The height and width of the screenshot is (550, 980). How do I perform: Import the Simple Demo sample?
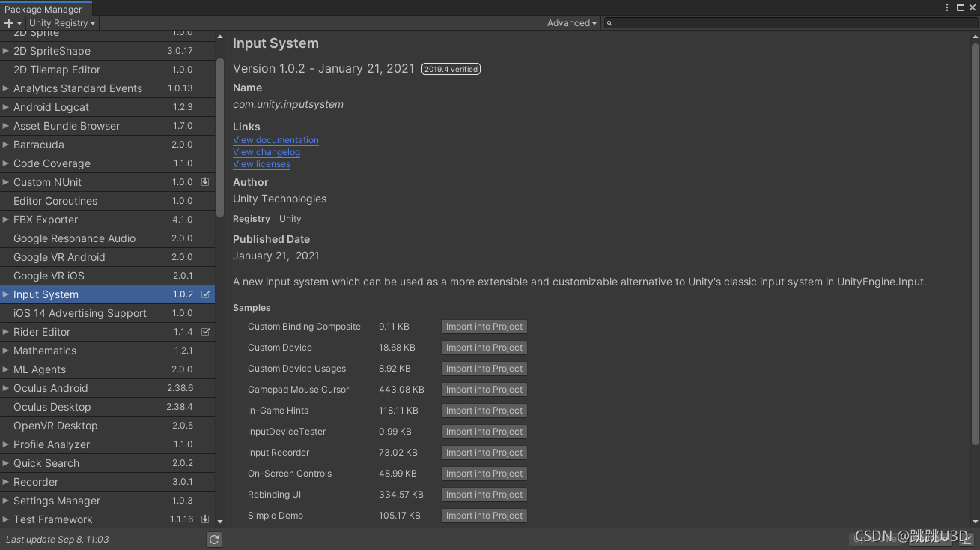click(484, 516)
